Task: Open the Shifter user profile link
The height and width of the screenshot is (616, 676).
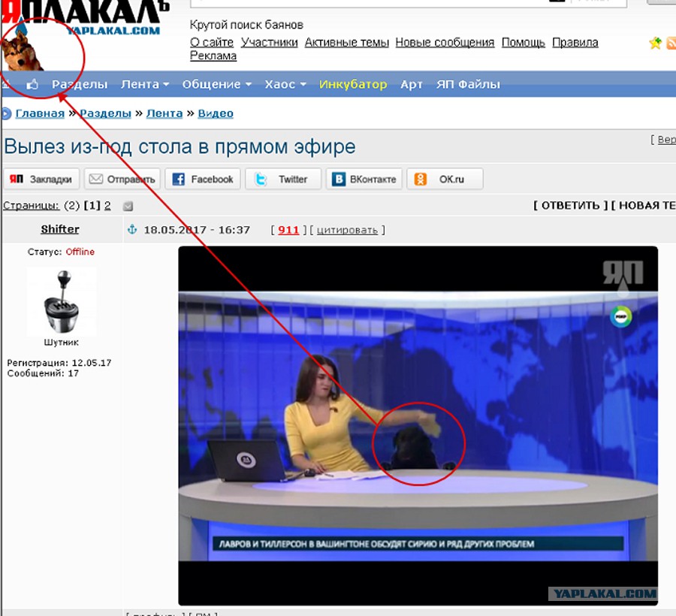Action: (x=60, y=229)
